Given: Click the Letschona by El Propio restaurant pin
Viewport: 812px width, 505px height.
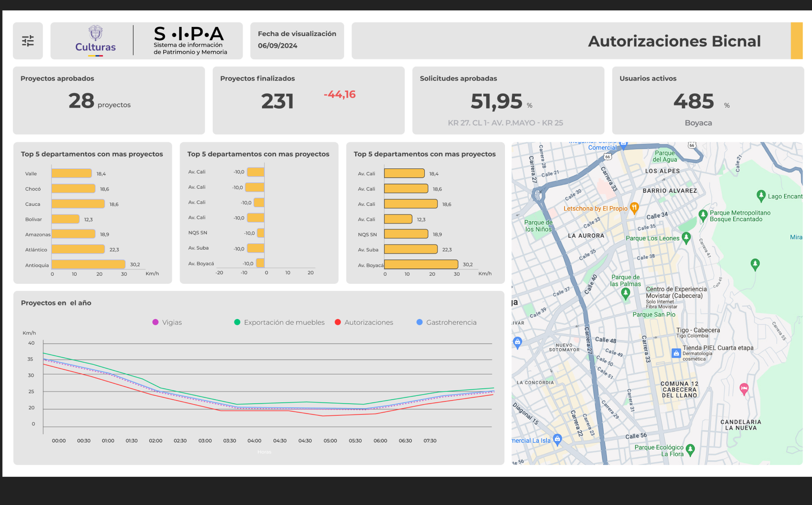Looking at the screenshot, I should coord(634,208).
